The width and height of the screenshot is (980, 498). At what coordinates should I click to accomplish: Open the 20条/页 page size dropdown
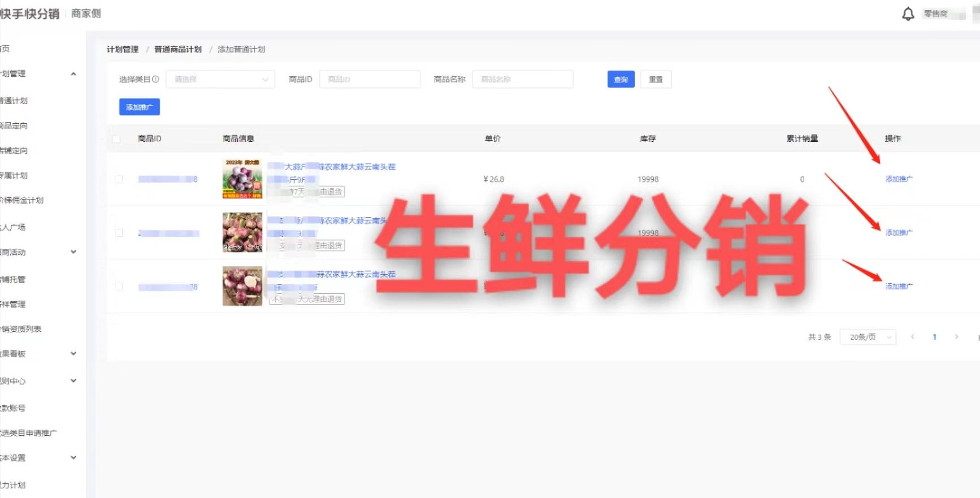868,337
